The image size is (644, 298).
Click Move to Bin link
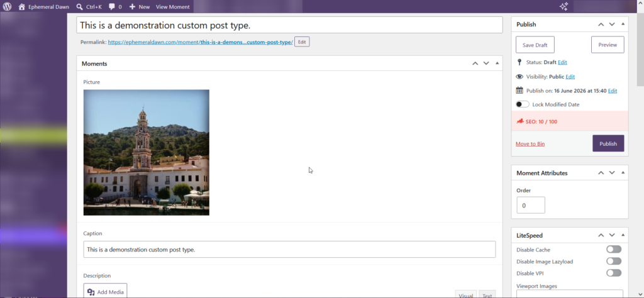point(530,144)
